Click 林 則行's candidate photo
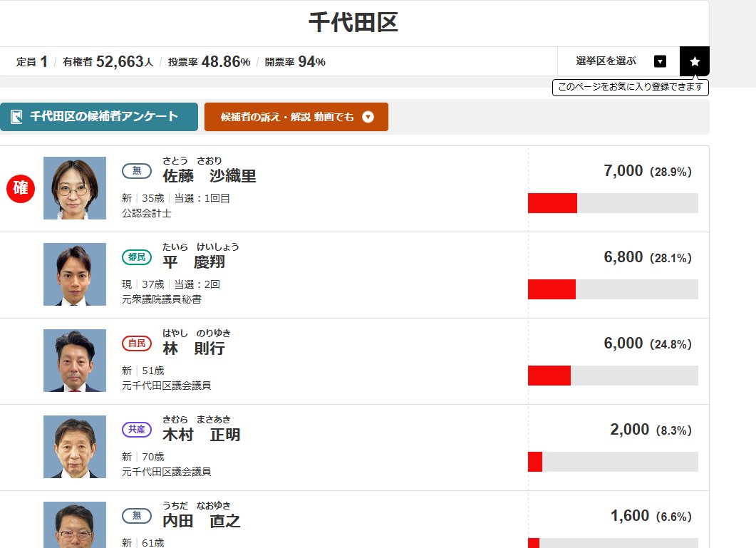756x548 pixels. pos(75,361)
